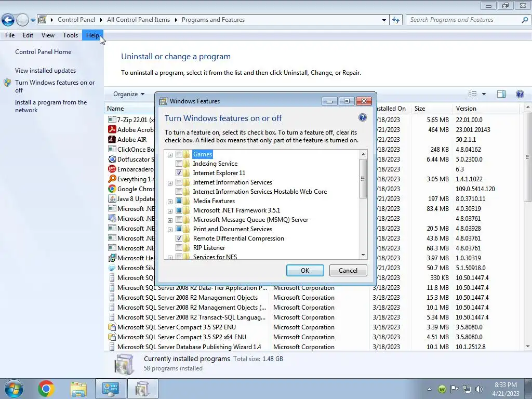
Task: Go back with the Back arrow
Action: (x=8, y=20)
